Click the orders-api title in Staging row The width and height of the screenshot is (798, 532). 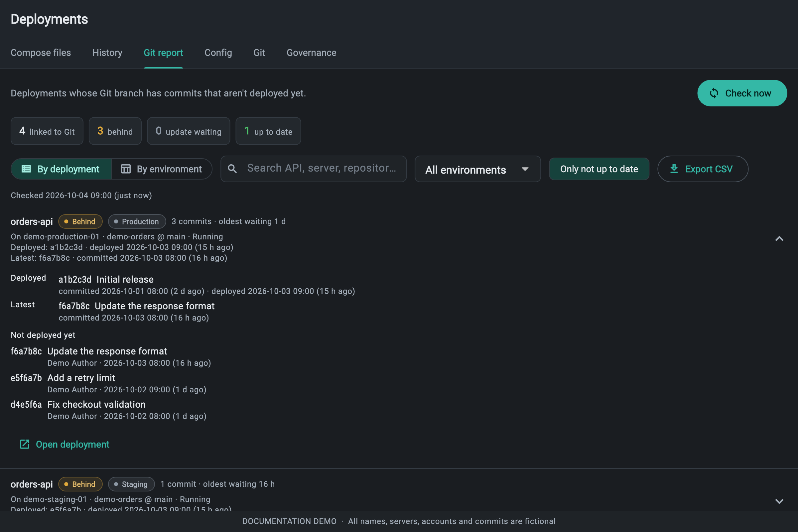click(x=32, y=484)
